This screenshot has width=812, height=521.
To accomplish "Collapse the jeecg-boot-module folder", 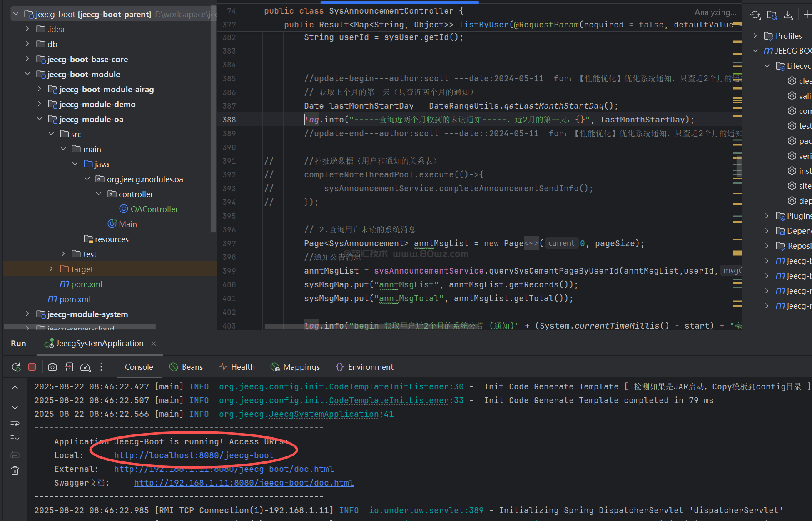I will click(27, 74).
